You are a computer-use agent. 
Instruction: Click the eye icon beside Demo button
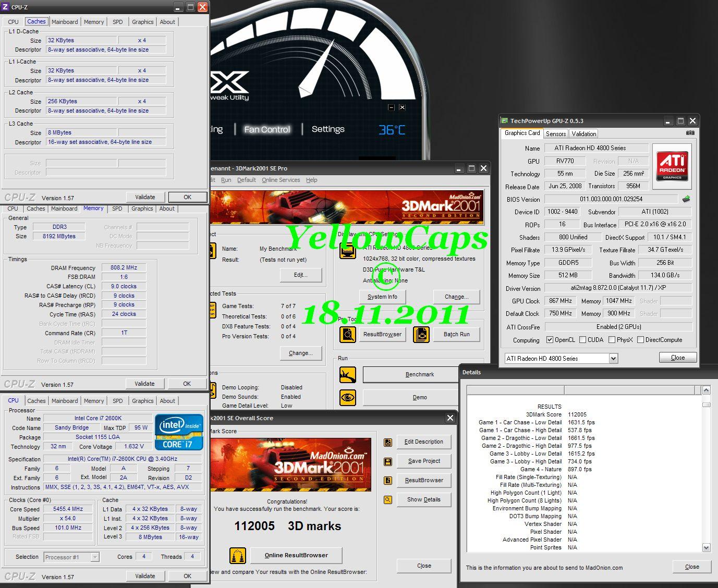[x=347, y=397]
